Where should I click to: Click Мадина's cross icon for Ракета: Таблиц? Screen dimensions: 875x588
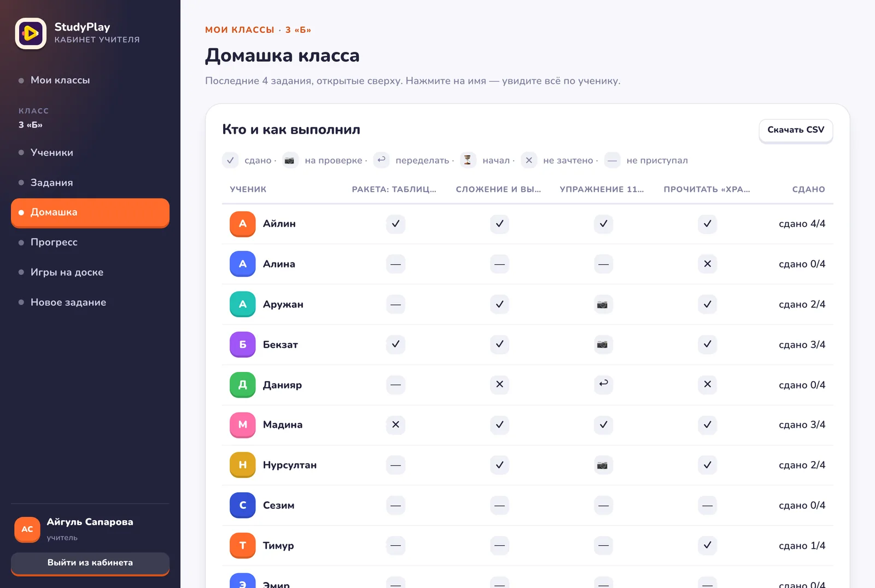pos(395,424)
